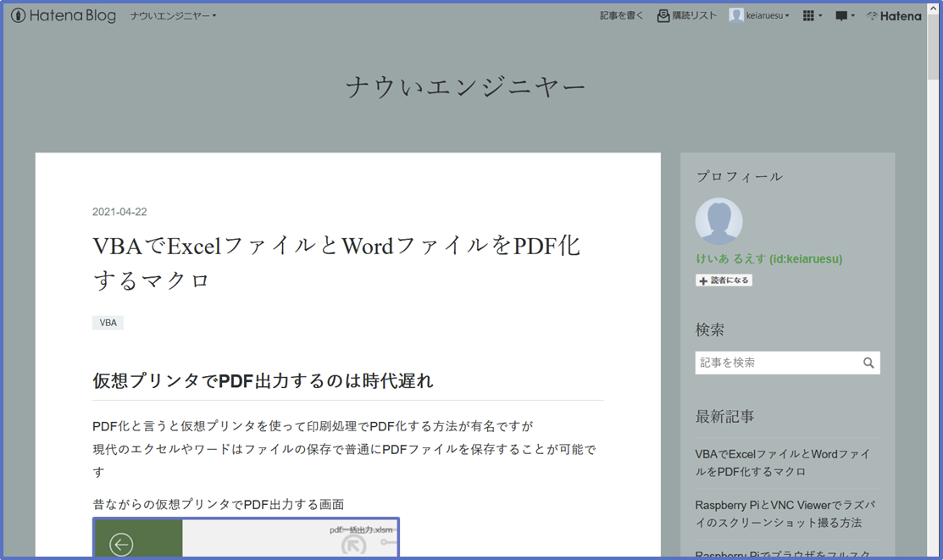Viewport: 943px width, 560px height.
Task: Click the browser scrollbar up arrow
Action: click(931, 8)
